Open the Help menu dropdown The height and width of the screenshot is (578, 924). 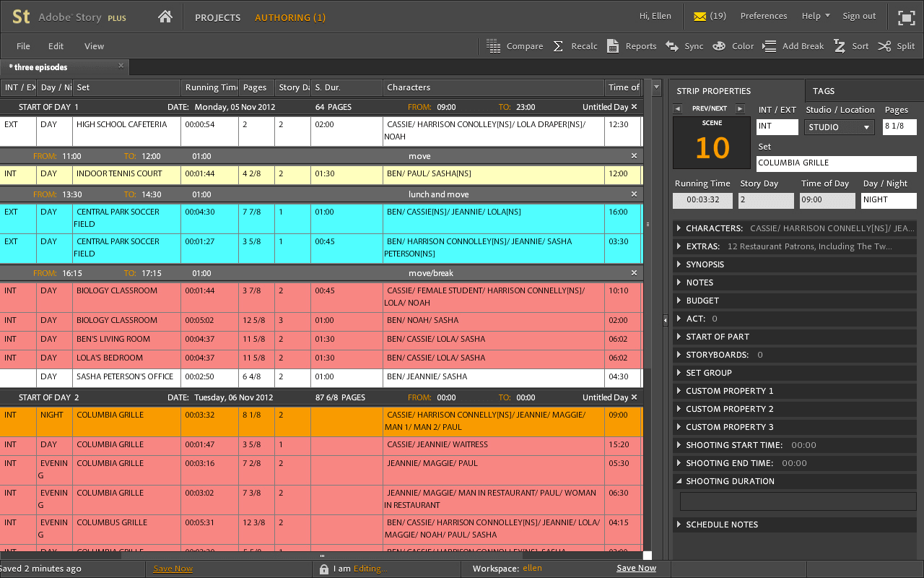coord(816,16)
